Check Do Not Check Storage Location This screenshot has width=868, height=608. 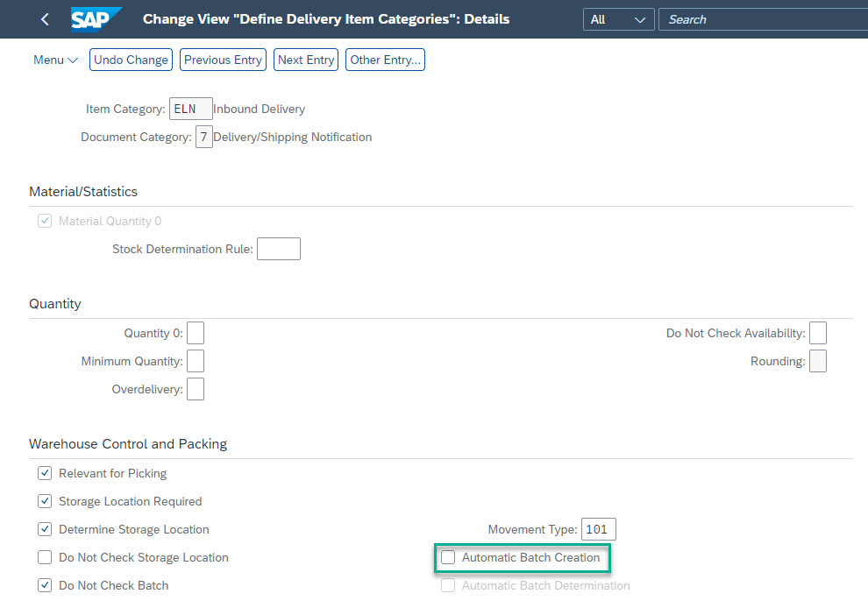[45, 557]
